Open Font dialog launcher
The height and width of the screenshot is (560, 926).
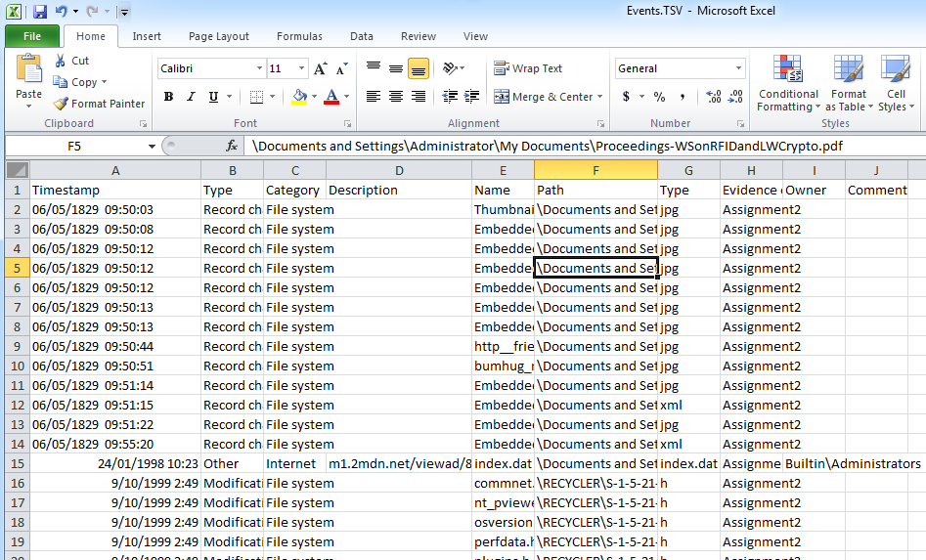(x=348, y=124)
